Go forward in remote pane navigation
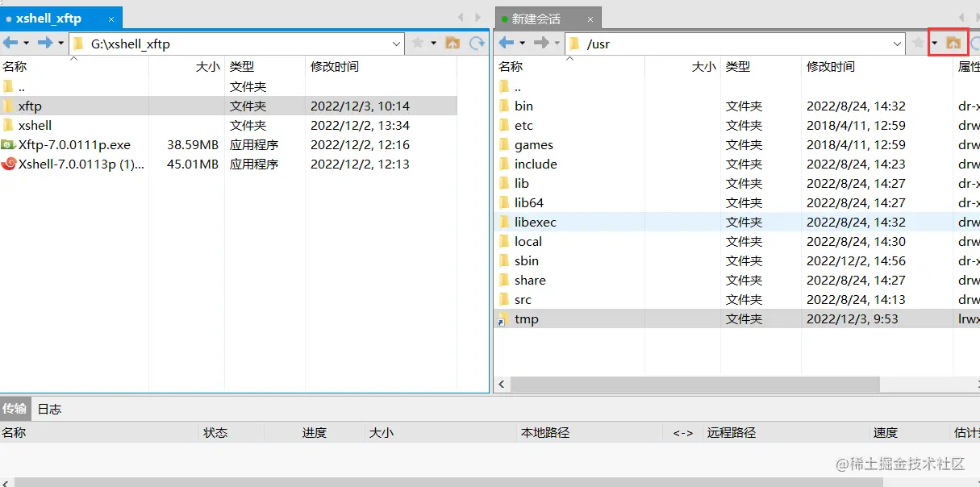Image resolution: width=980 pixels, height=487 pixels. 541,43
